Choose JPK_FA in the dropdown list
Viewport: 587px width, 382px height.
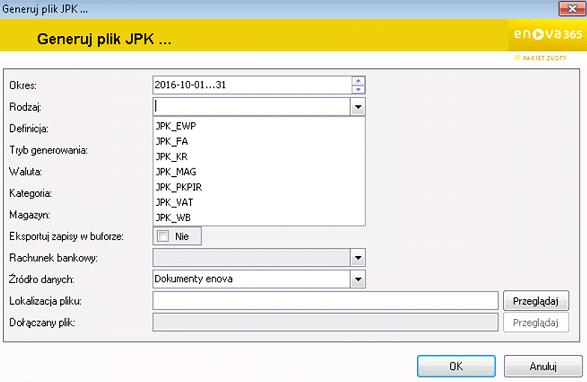259,141
